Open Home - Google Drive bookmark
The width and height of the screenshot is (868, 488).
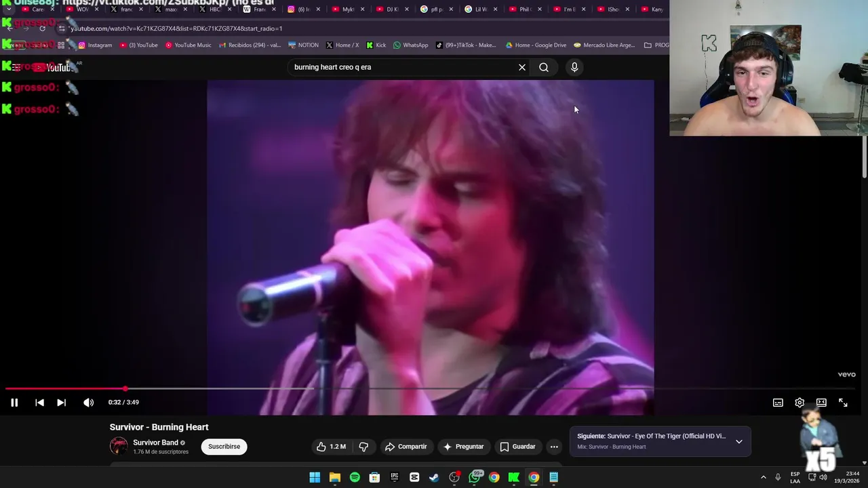click(x=536, y=45)
